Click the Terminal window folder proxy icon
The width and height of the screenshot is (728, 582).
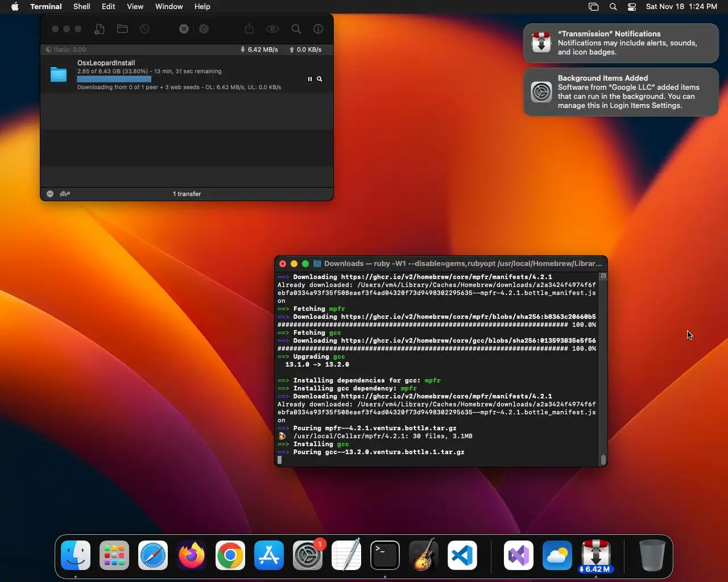(318, 264)
